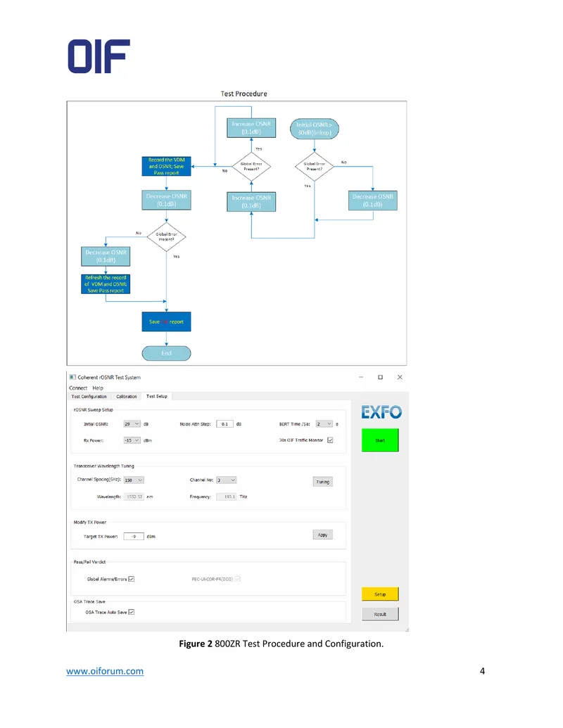Click the 'End' flowchart terminator

166,353
